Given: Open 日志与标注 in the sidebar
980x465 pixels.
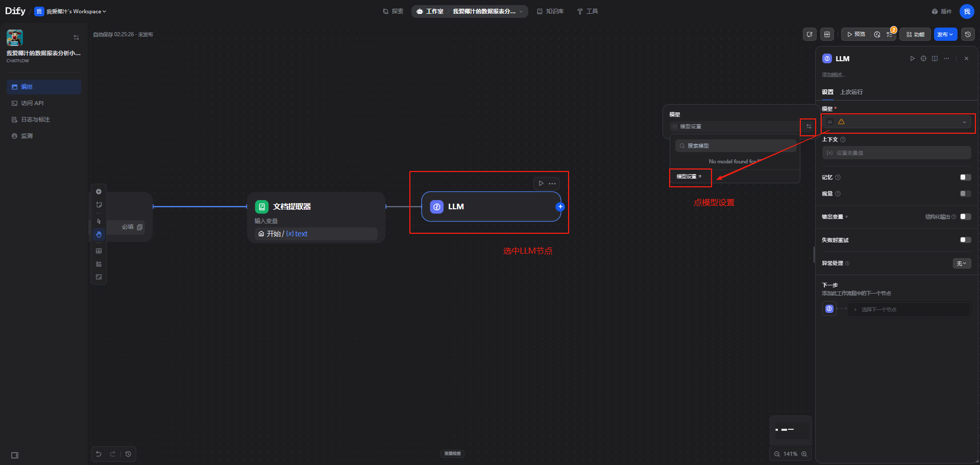Looking at the screenshot, I should click(x=44, y=119).
